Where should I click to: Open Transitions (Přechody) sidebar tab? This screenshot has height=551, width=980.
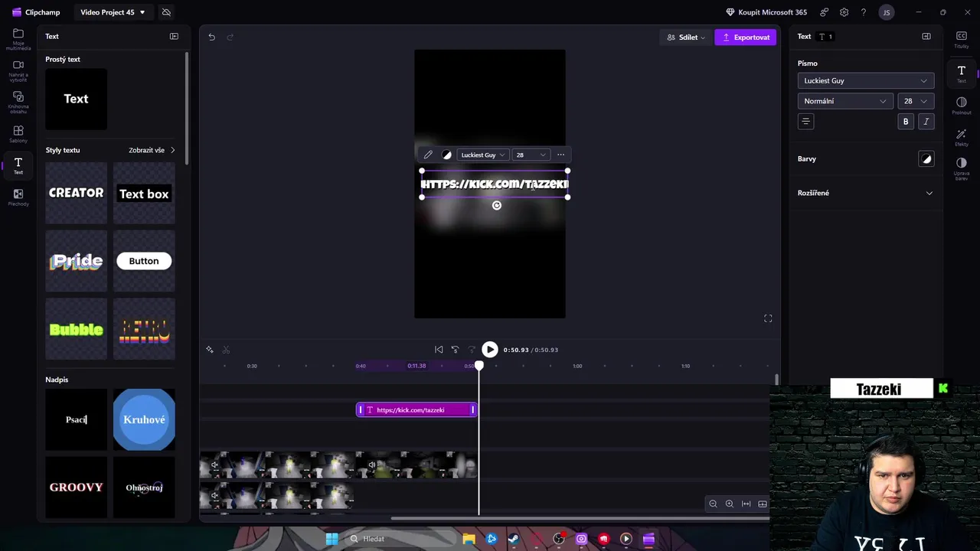pos(18,197)
